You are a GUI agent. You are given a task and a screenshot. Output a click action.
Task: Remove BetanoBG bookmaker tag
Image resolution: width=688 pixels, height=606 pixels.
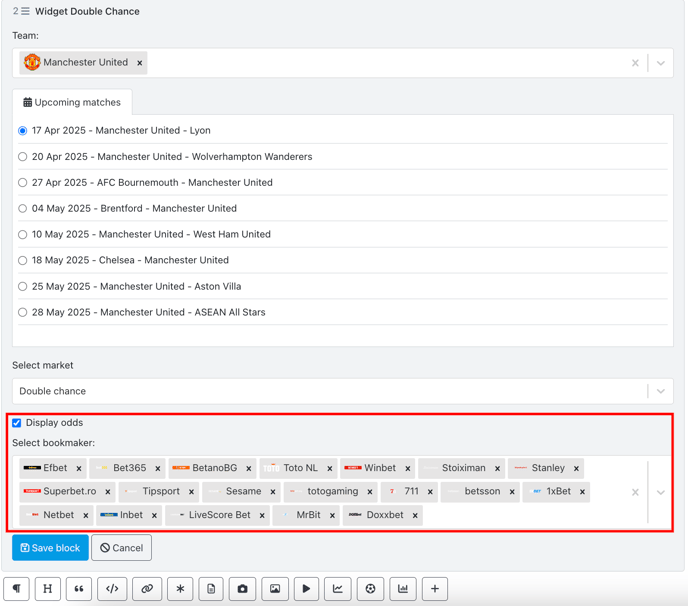(x=248, y=468)
